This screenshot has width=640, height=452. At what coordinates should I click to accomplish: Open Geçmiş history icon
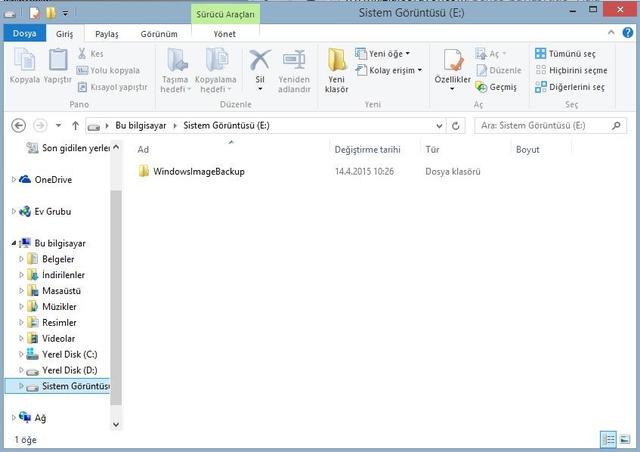482,87
